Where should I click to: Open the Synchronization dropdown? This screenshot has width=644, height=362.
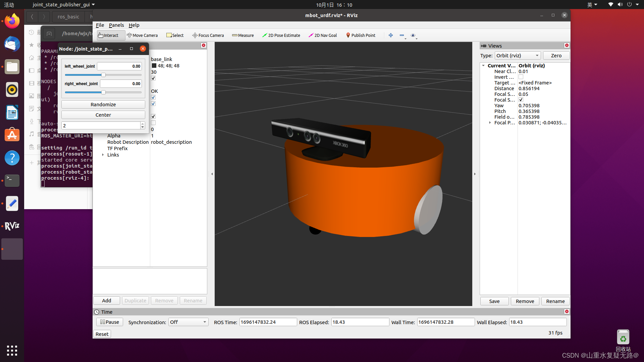[188, 322]
